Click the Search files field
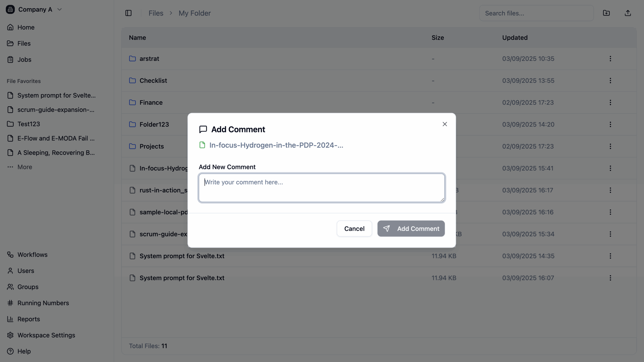Image resolution: width=644 pixels, height=362 pixels. (536, 13)
